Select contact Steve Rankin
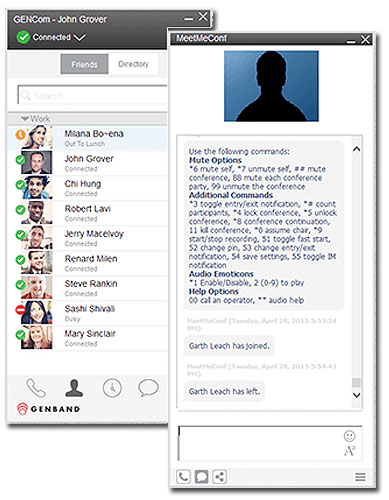 coord(88,288)
